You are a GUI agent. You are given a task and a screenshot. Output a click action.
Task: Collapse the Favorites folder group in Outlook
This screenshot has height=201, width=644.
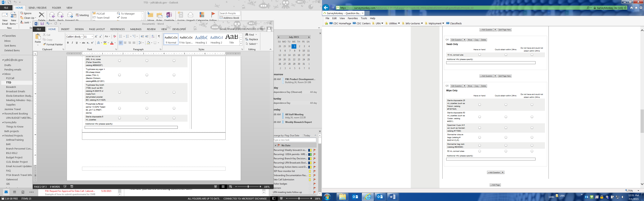coord(3,36)
